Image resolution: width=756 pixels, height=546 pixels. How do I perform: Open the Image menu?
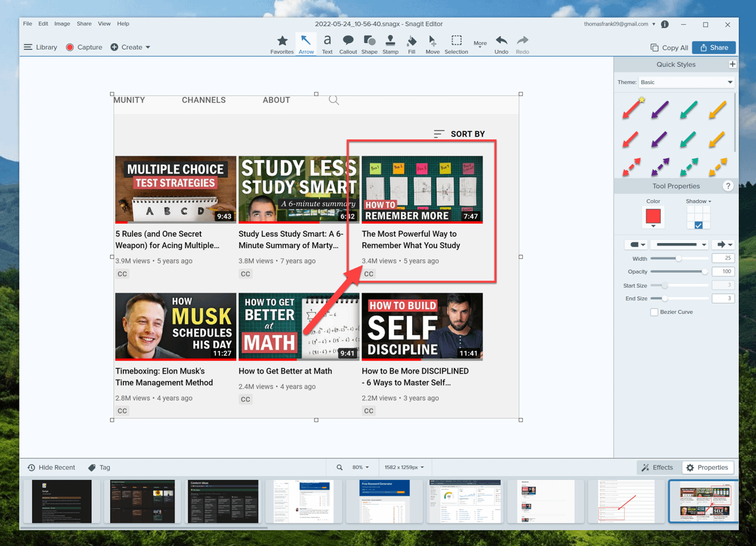pos(62,24)
